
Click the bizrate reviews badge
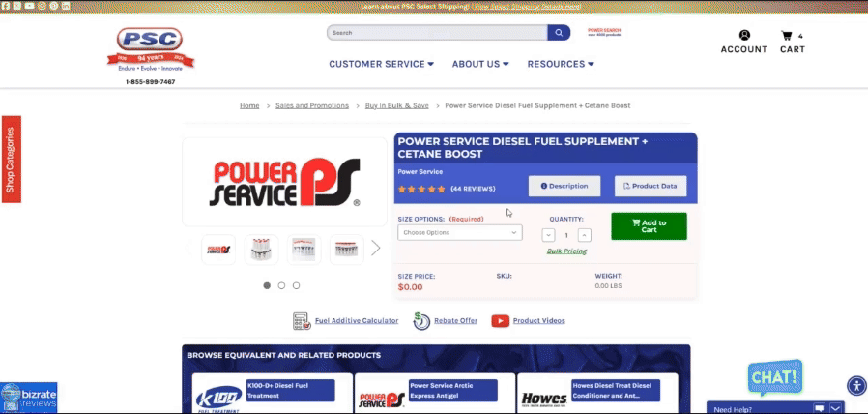click(x=29, y=398)
